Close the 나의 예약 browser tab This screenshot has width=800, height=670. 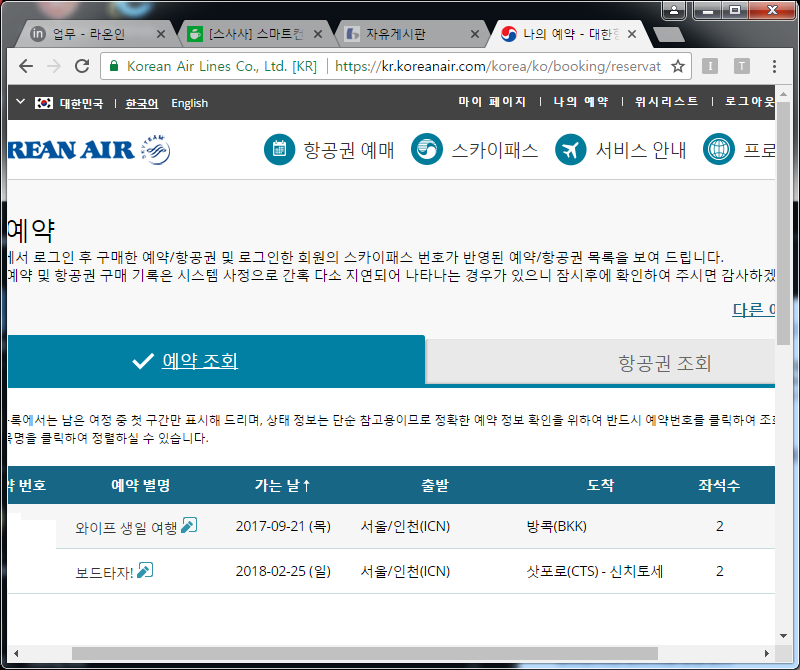(x=632, y=34)
